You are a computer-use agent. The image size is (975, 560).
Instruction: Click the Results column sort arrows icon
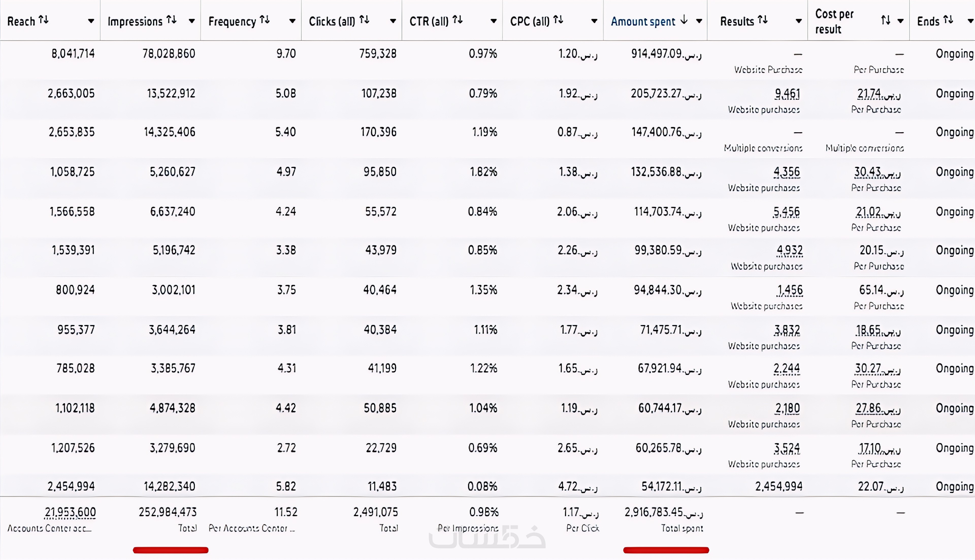point(763,20)
